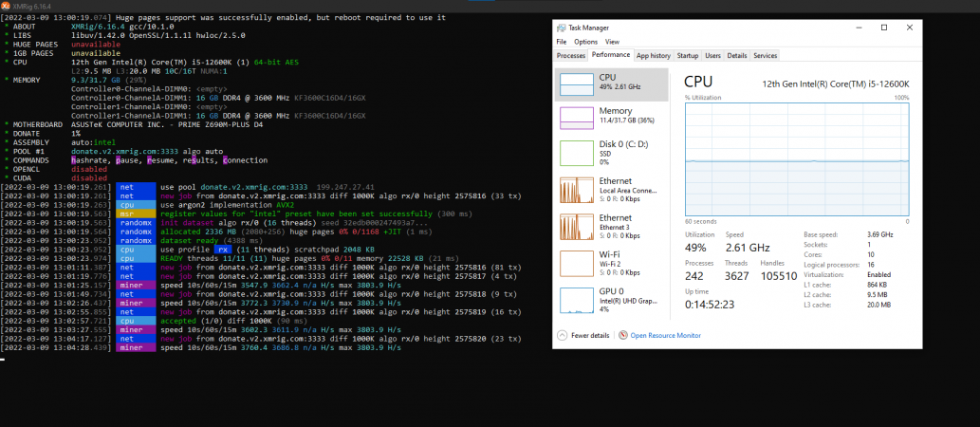Viewport: 980px width, 427px height.
Task: Click the POOL #1 donate.v2.xmrig.com:3333 line
Action: pos(114,151)
